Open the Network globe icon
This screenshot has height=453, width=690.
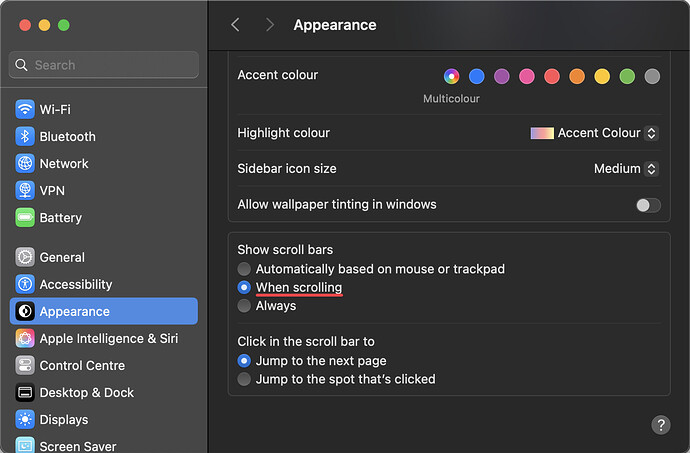click(25, 163)
